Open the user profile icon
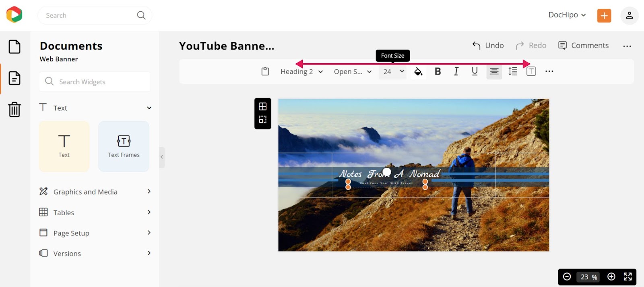The height and width of the screenshot is (287, 644). pyautogui.click(x=629, y=15)
